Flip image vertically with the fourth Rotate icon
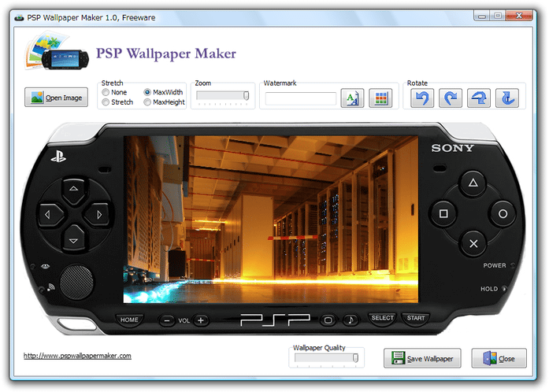The image size is (549, 392). (x=507, y=98)
